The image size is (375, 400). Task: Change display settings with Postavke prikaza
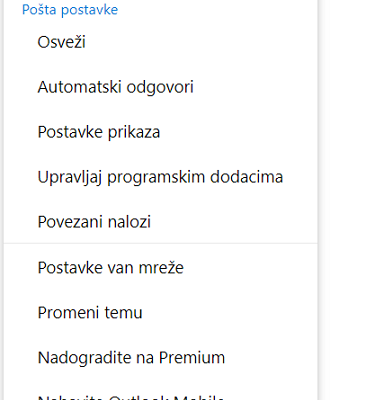[x=161, y=132]
